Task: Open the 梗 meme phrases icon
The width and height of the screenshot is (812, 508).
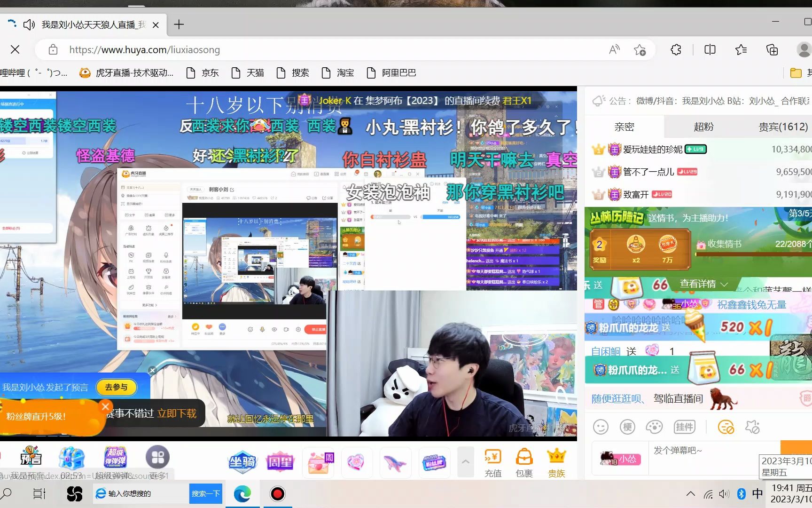Action: pos(627,427)
